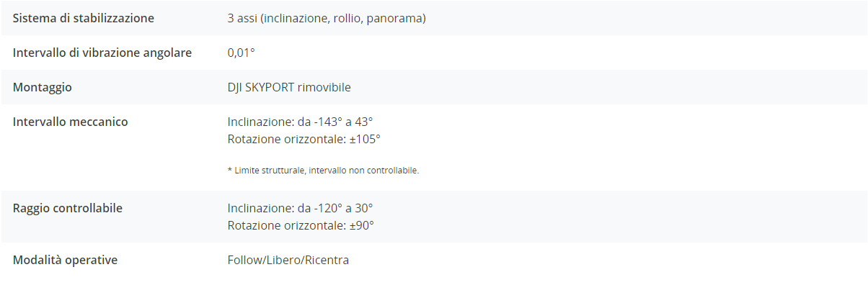The height and width of the screenshot is (285, 868).
Task: Click the word panorama in stabilization row
Action: pyautogui.click(x=394, y=18)
